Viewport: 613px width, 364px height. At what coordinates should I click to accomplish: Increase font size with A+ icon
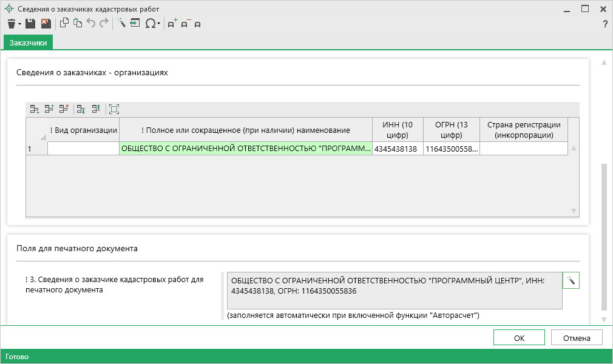pos(172,24)
